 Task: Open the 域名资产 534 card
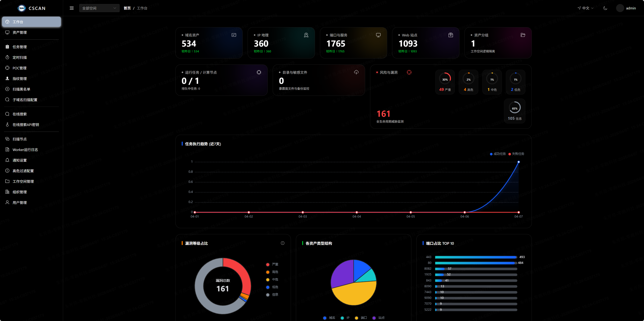pyautogui.click(x=209, y=43)
